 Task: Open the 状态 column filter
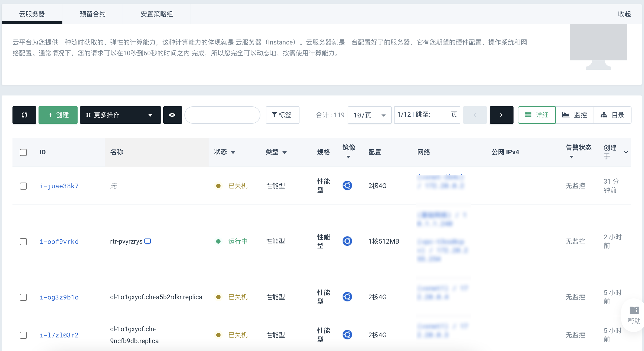(x=233, y=153)
